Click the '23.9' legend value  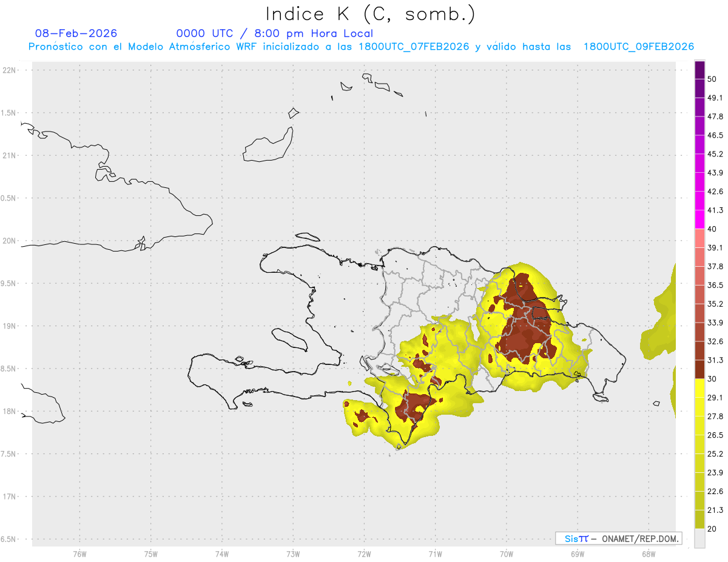click(x=715, y=473)
